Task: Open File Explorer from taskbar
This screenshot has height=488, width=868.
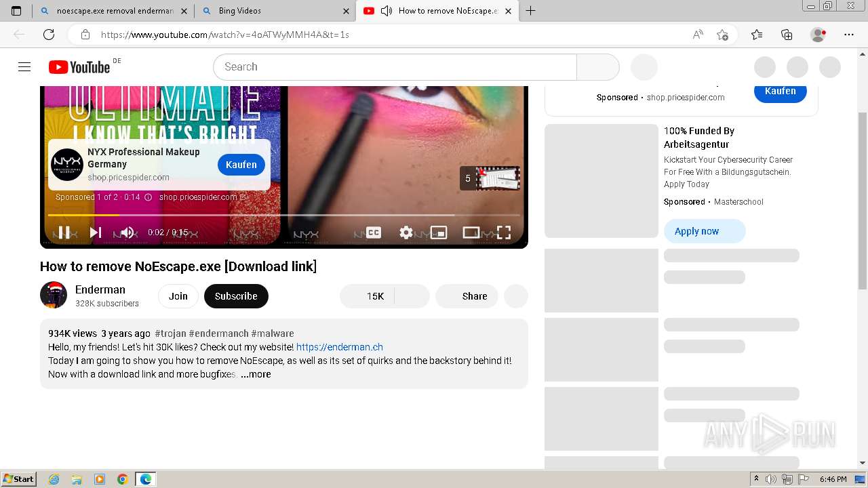Action: click(77, 479)
